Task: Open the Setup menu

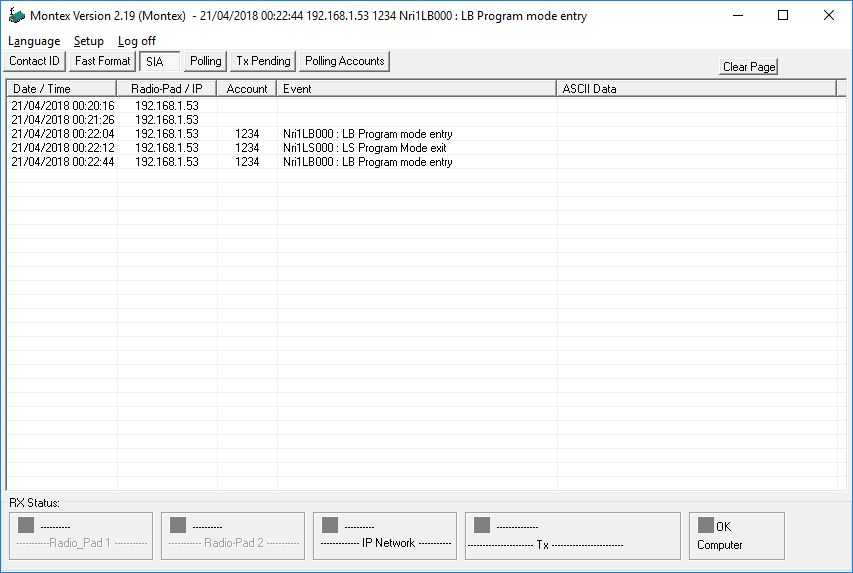Action: pyautogui.click(x=88, y=41)
